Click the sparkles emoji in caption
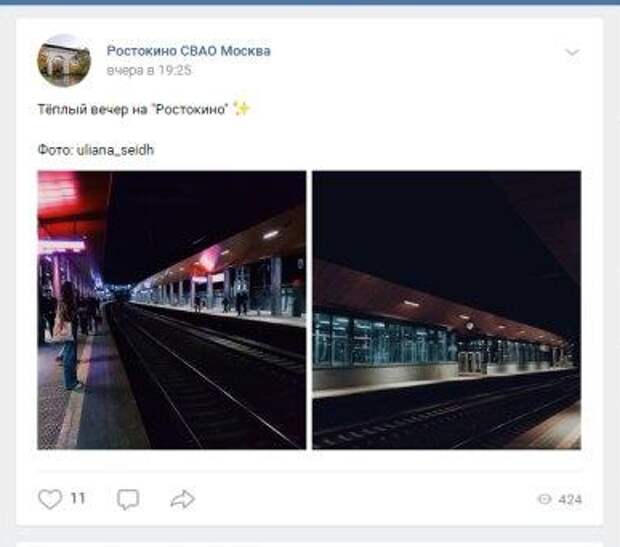The image size is (620, 547). click(x=242, y=108)
